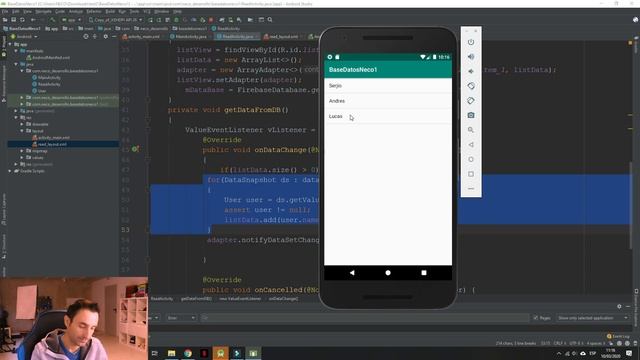Expand the Gradle Scripts node
The image size is (640, 360).
pyautogui.click(x=10, y=171)
